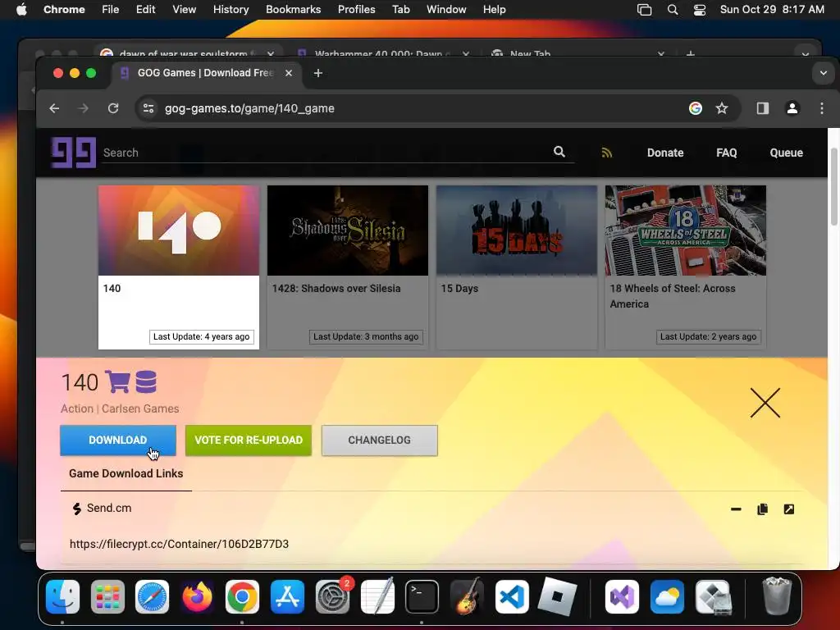Click the blue DOWNLOAD button
Screen dimensions: 840x630
coord(118,441)
